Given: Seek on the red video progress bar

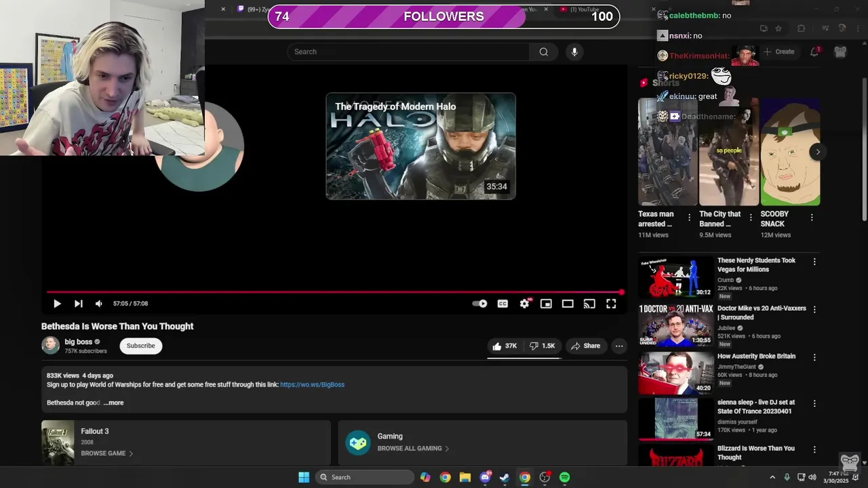Looking at the screenshot, I should click(334, 292).
